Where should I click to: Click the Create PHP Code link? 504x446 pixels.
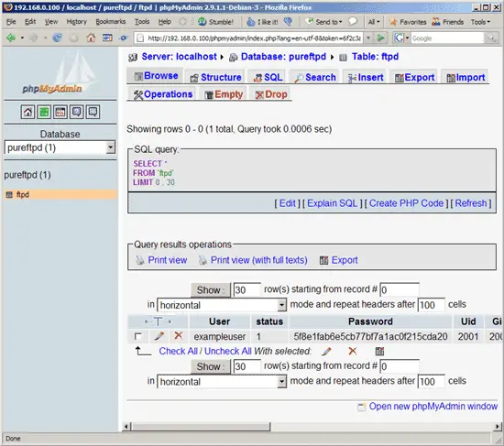coord(406,203)
